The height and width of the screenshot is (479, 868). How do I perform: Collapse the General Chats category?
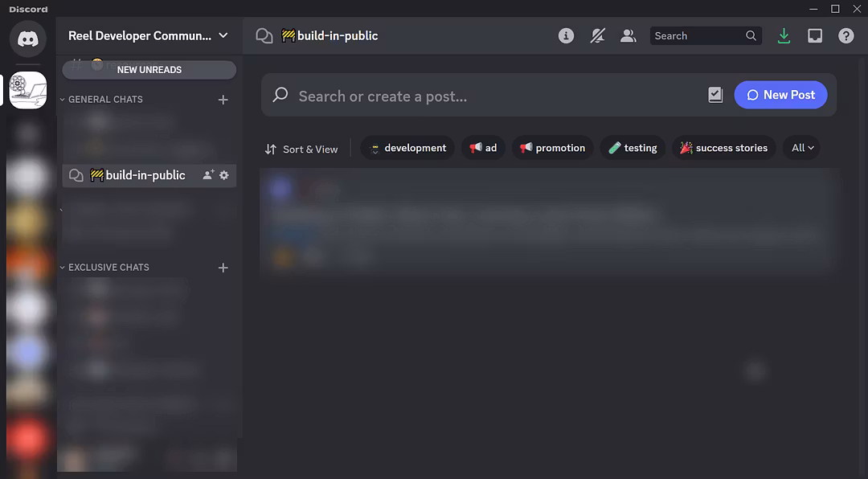tap(104, 100)
